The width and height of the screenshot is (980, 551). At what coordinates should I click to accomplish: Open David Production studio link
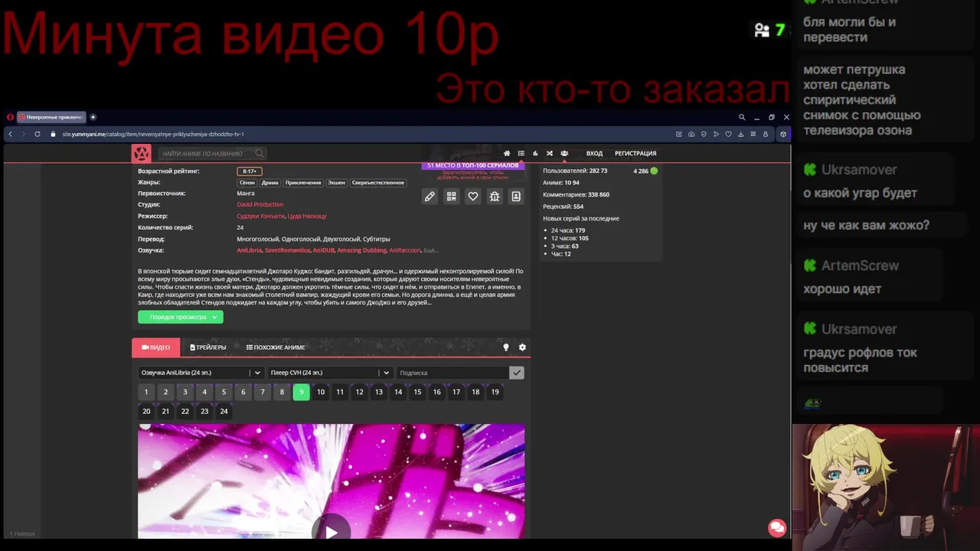click(x=260, y=204)
